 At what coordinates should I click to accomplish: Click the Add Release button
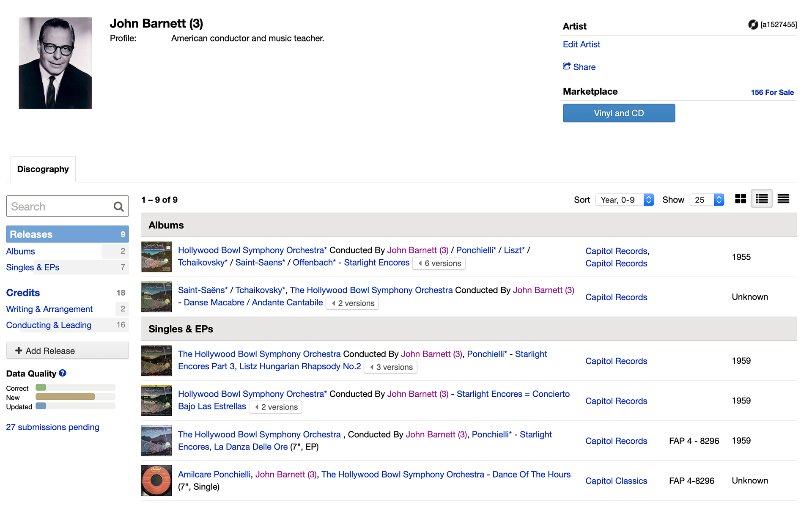tap(67, 351)
